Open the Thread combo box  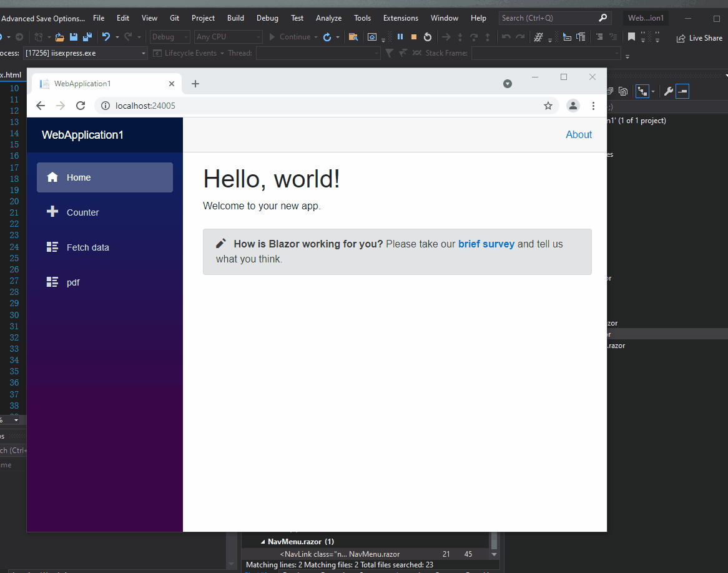(x=318, y=53)
